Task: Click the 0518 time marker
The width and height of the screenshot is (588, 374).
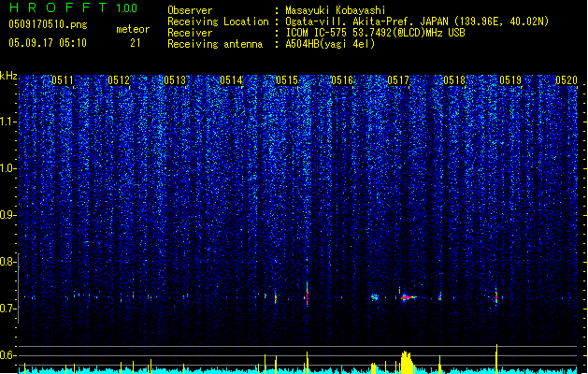Action: pos(454,80)
